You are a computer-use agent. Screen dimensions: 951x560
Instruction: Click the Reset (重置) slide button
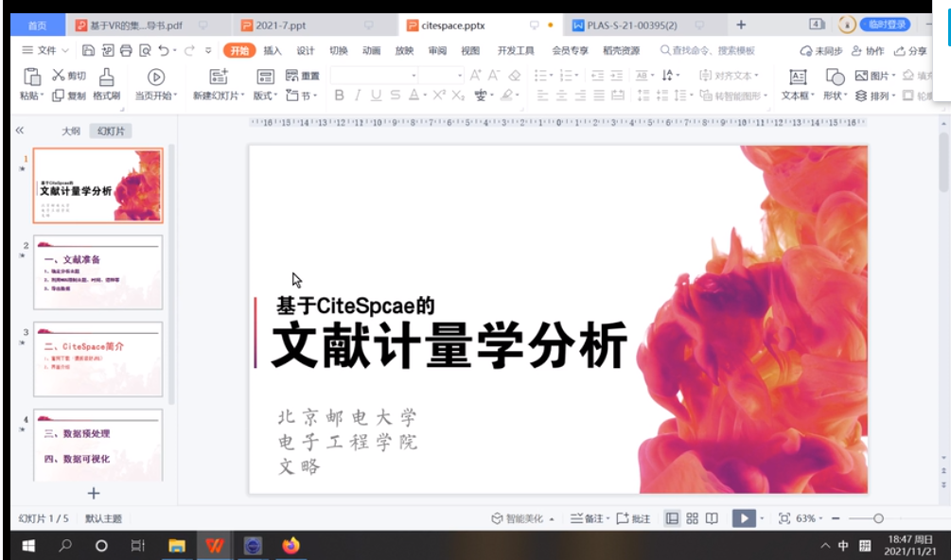pos(303,75)
